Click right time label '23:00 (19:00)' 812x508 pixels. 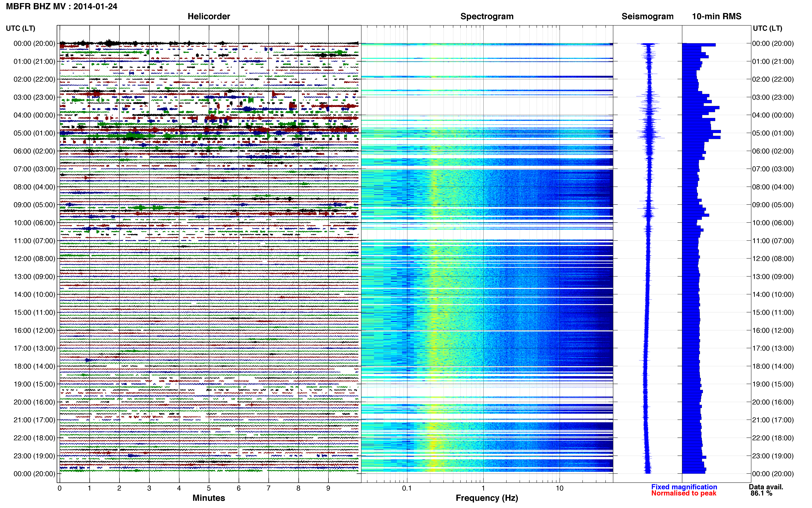[773, 456]
